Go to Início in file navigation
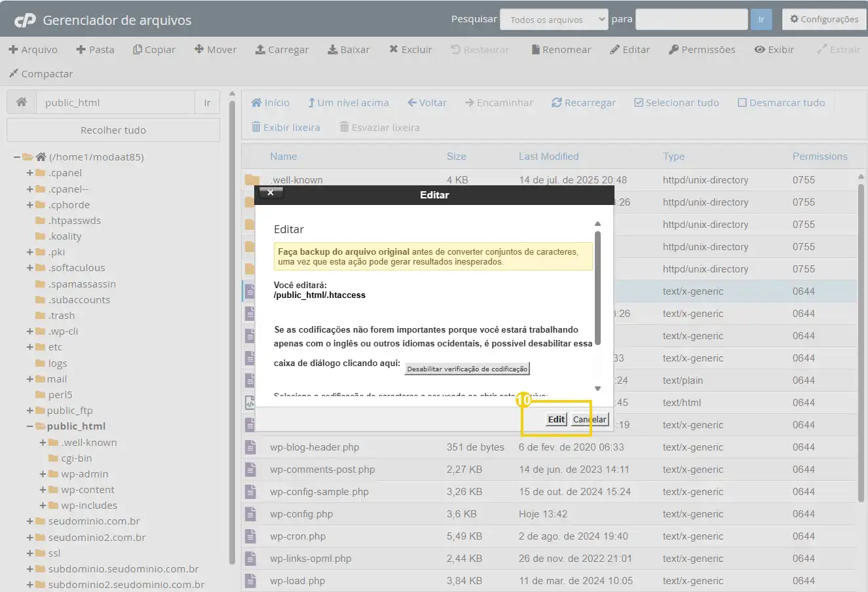Screen dimensions: 868x592 [x=271, y=103]
